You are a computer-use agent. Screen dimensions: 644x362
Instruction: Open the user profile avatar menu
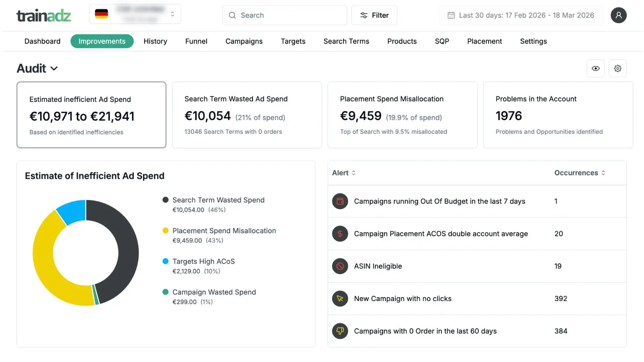619,15
